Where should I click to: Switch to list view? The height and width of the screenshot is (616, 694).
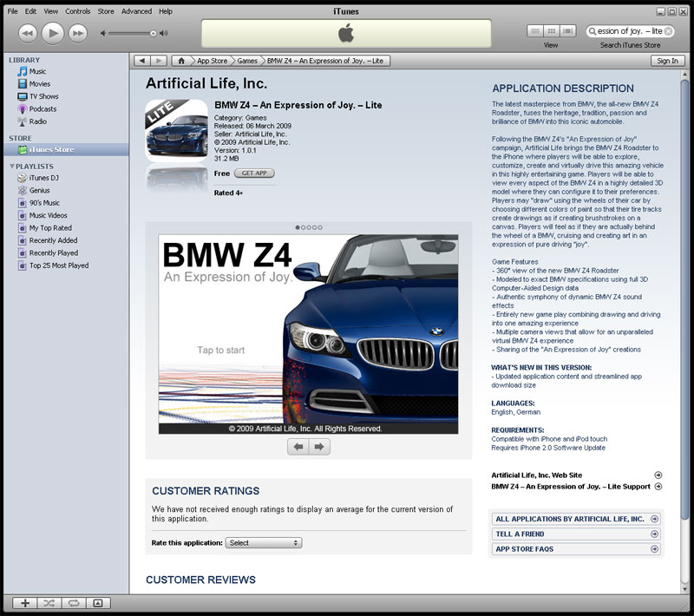click(x=535, y=31)
